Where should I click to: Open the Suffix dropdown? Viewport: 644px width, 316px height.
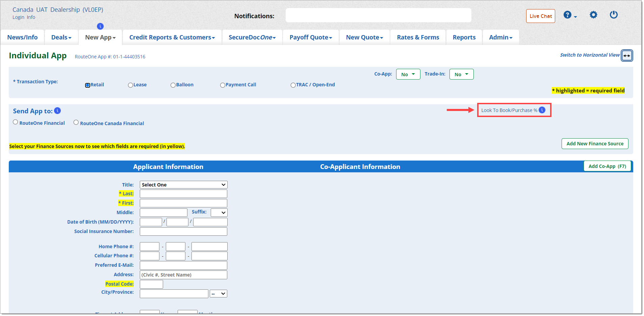click(219, 212)
